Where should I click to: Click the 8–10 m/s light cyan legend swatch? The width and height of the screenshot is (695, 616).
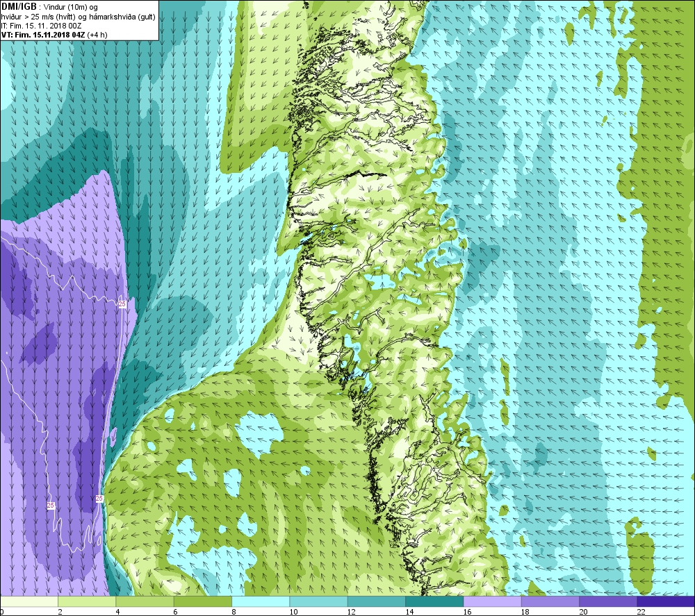pyautogui.click(x=261, y=601)
